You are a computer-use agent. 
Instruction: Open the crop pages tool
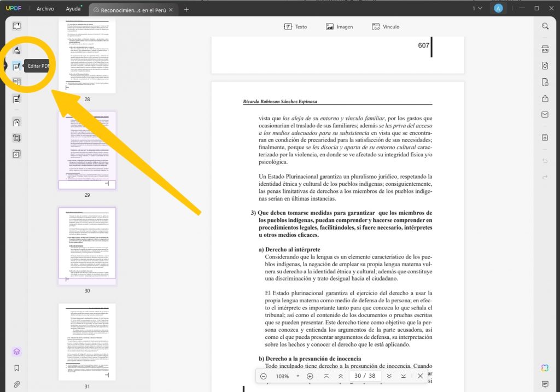coord(17,137)
